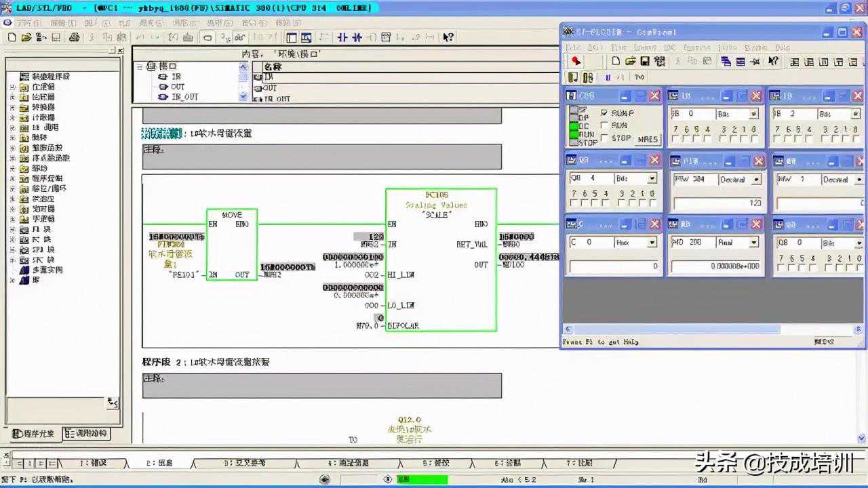The width and height of the screenshot is (868, 488).
Task: Check the STOP checkbox in the CPU panel
Action: (604, 138)
